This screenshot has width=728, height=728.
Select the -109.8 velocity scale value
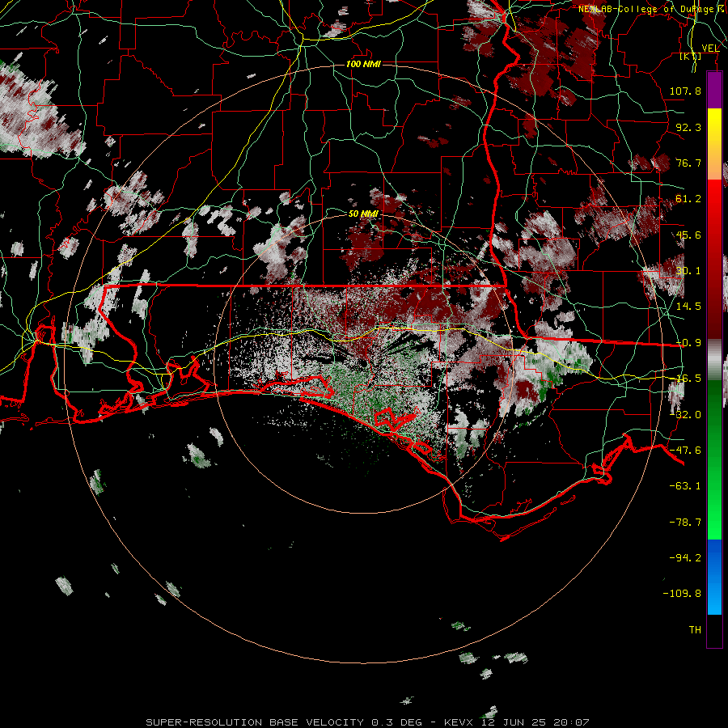(683, 594)
